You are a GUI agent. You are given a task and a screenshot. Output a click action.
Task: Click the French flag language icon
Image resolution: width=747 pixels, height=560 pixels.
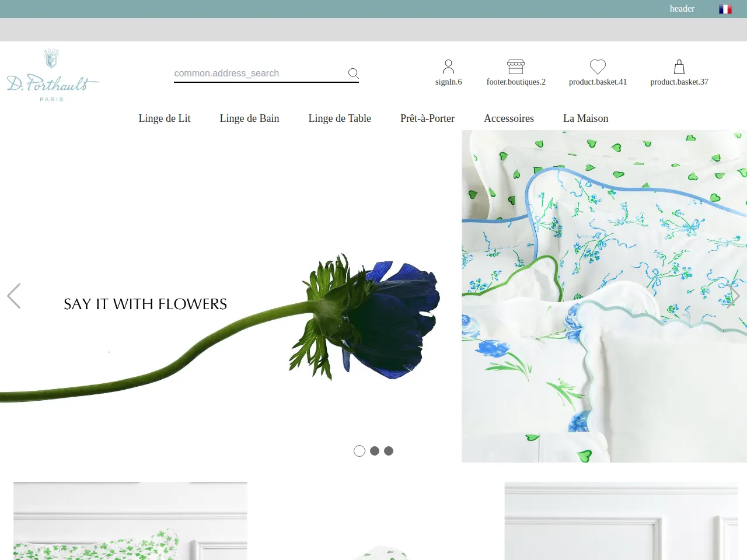725,9
